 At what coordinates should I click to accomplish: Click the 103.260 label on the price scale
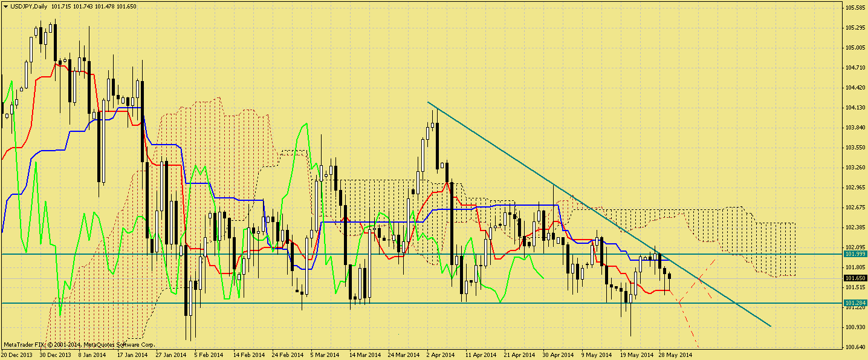854,168
